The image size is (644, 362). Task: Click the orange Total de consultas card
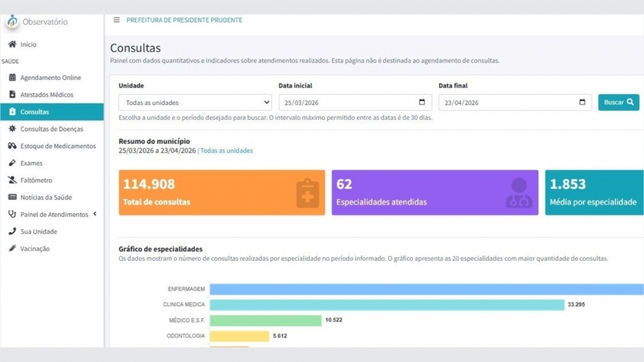point(222,193)
